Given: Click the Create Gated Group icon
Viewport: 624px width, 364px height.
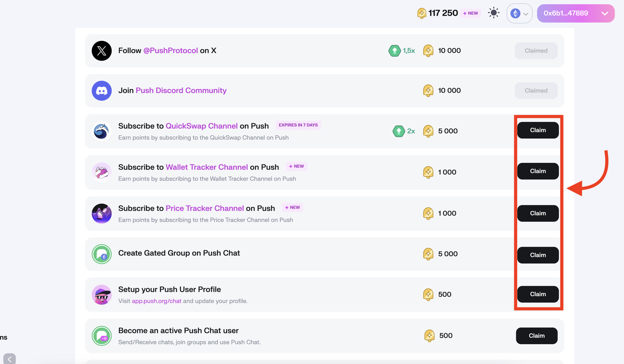Looking at the screenshot, I should (101, 254).
